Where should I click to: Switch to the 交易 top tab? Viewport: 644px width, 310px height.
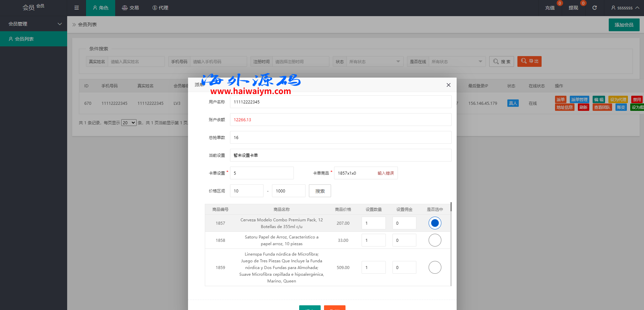tap(130, 8)
